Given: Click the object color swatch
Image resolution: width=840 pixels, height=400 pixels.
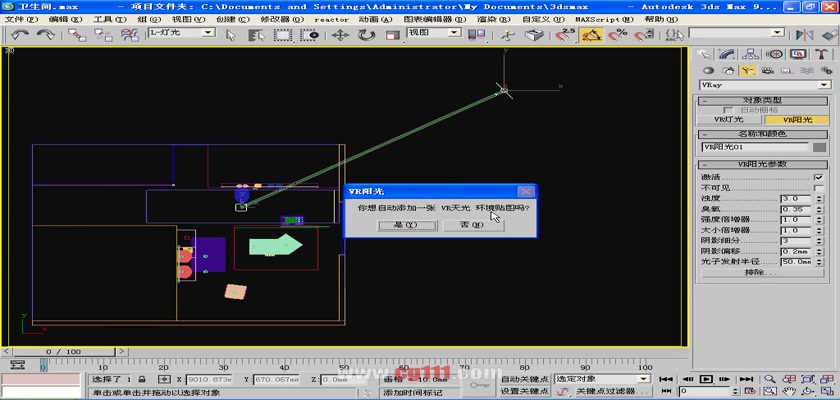Looking at the screenshot, I should tap(819, 147).
